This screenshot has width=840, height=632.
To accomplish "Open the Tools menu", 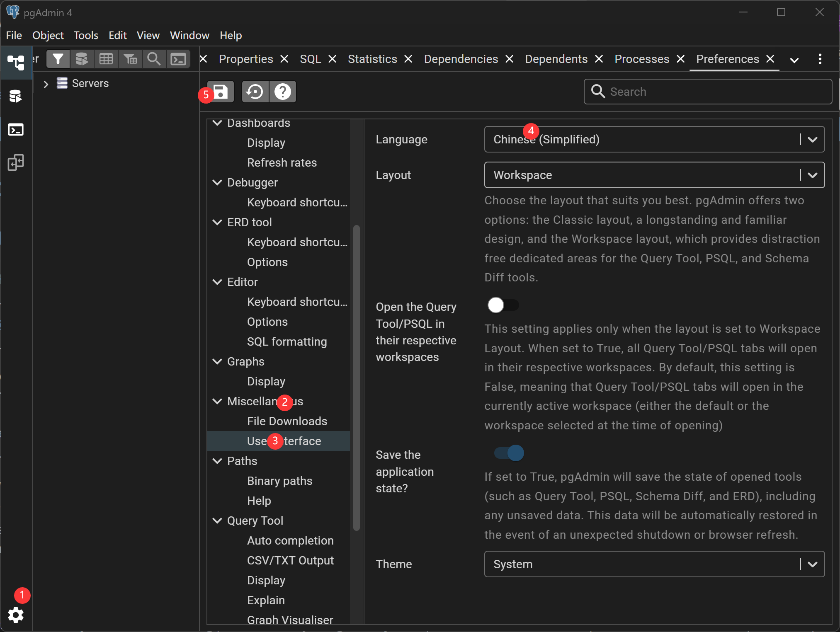I will tap(86, 35).
